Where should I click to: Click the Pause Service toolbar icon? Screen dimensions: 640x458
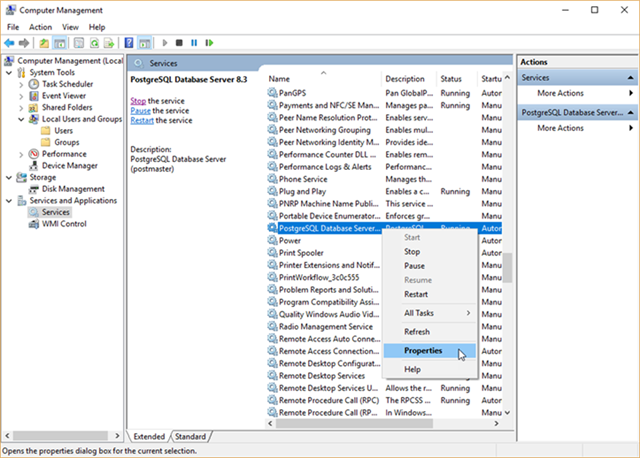[194, 43]
